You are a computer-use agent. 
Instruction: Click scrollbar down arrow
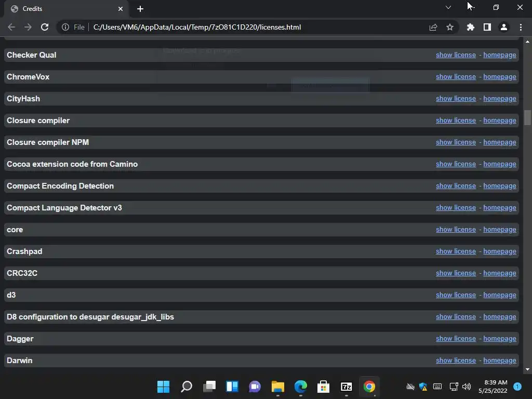tap(527, 369)
